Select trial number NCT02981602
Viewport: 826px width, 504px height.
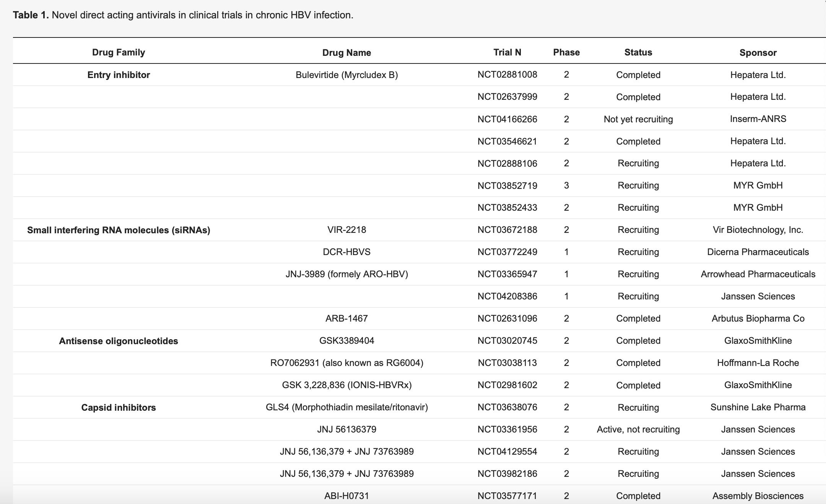(507, 385)
